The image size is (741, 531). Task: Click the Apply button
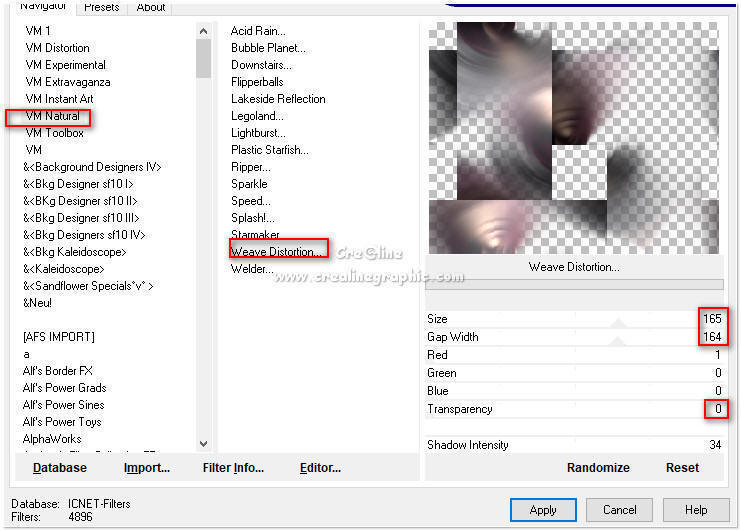click(542, 509)
